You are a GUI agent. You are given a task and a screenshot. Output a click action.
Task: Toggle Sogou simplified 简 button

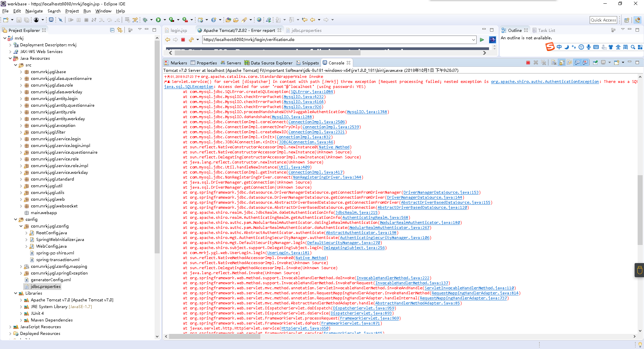pyautogui.click(x=626, y=47)
